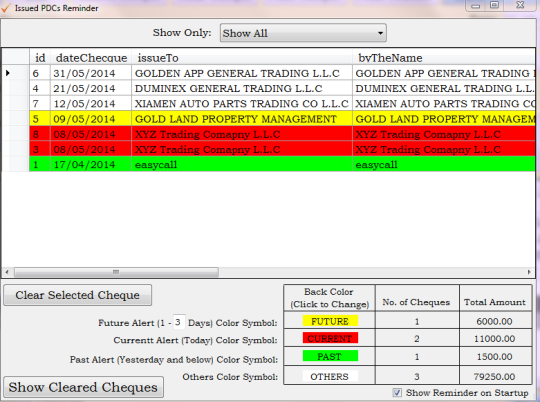Image resolution: width=540 pixels, height=402 pixels.
Task: Sort by byTheName column header
Action: [444, 58]
